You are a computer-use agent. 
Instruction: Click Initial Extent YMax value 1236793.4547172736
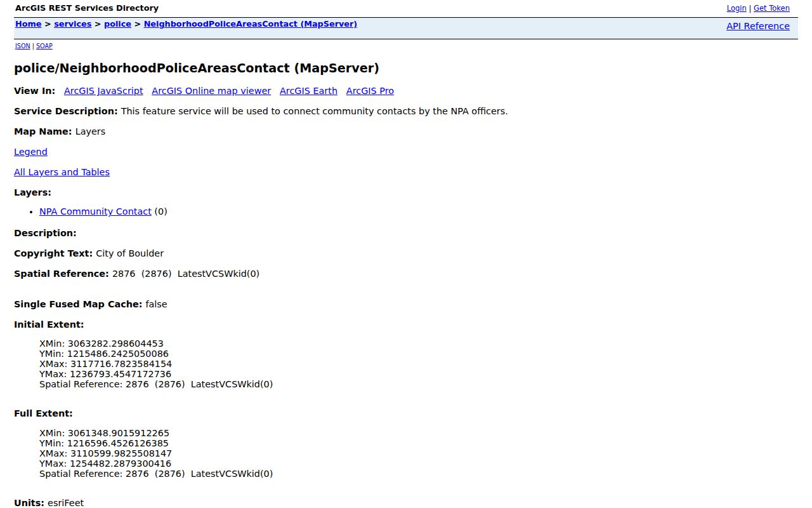coord(120,375)
